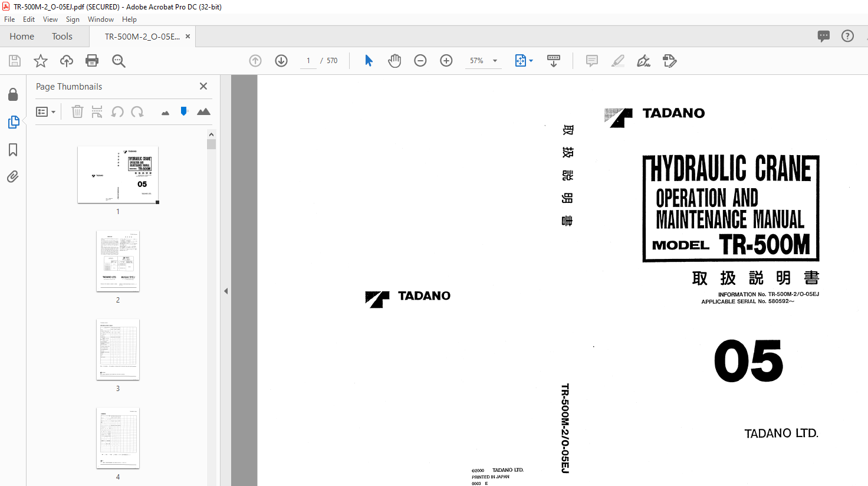The height and width of the screenshot is (486, 868).
Task: Click the thumbnails panel scrollbar handle
Action: click(x=212, y=145)
